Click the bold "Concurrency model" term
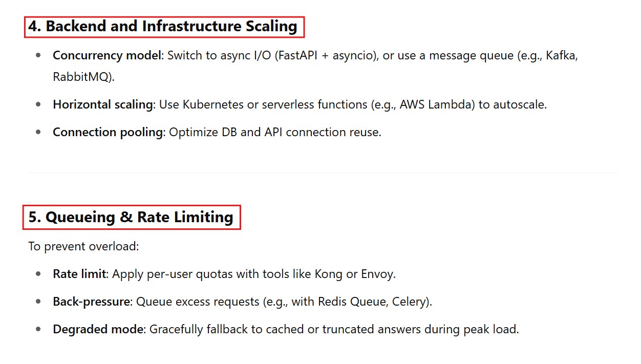 106,55
